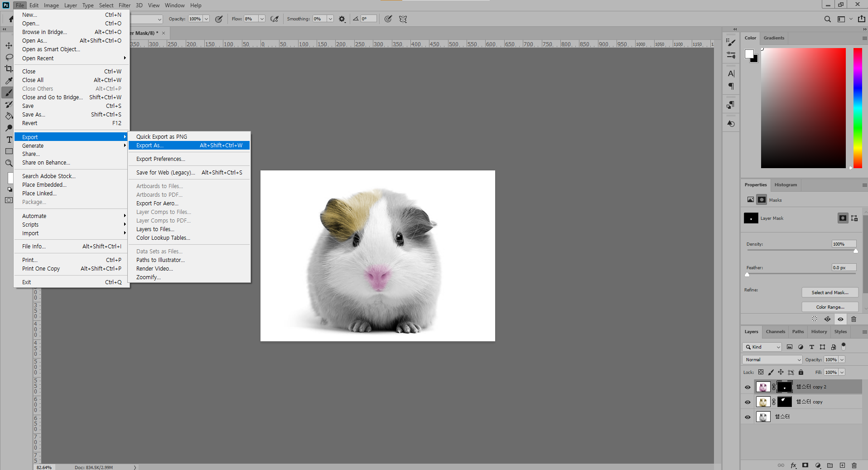Choose Save for Web (Legacy)...
Image resolution: width=868 pixels, height=470 pixels.
pos(189,172)
